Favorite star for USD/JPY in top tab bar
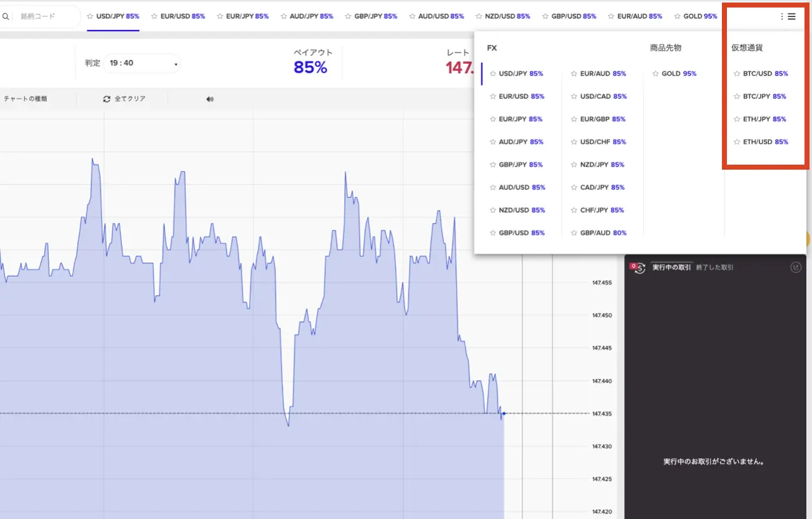 pyautogui.click(x=90, y=16)
